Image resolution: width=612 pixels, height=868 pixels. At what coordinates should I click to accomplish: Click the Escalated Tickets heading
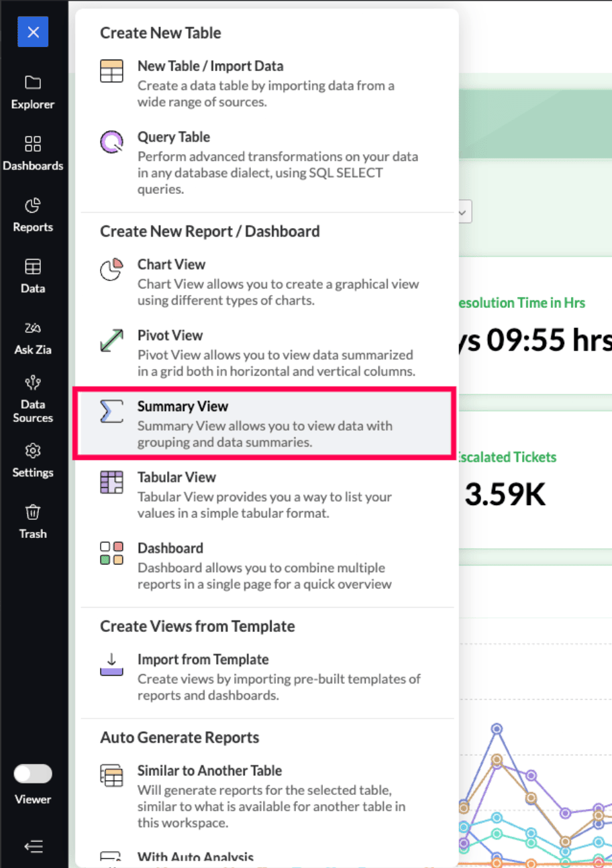507,457
